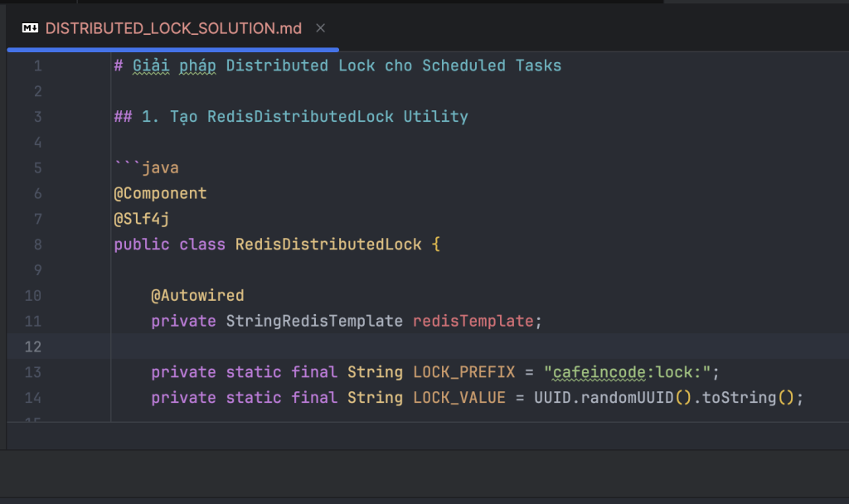Click line number 12 in gutter
This screenshot has width=849, height=504.
(33, 347)
